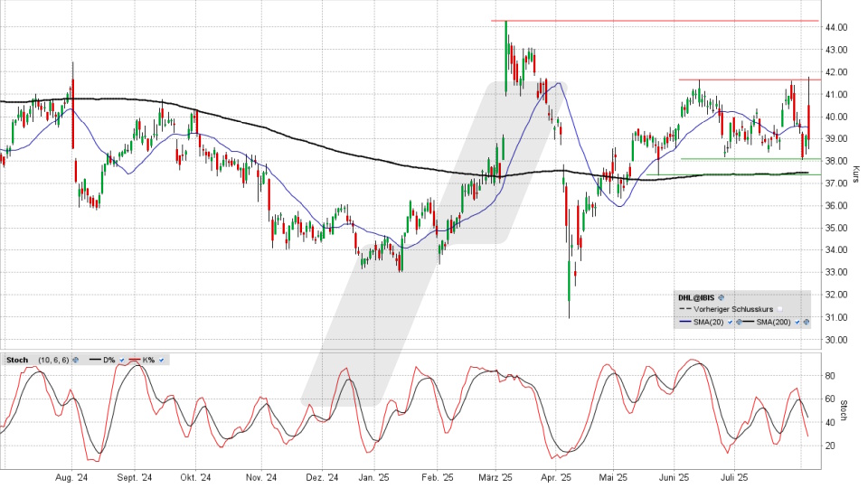Open settings icon next to DHL@IBIS
Viewport: 868px width, 488px height.
(721, 297)
